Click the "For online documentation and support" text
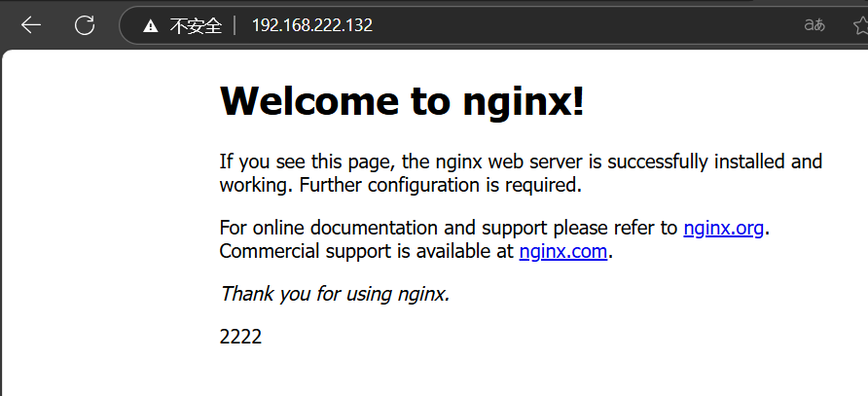Image resolution: width=868 pixels, height=396 pixels. pyautogui.click(x=384, y=229)
